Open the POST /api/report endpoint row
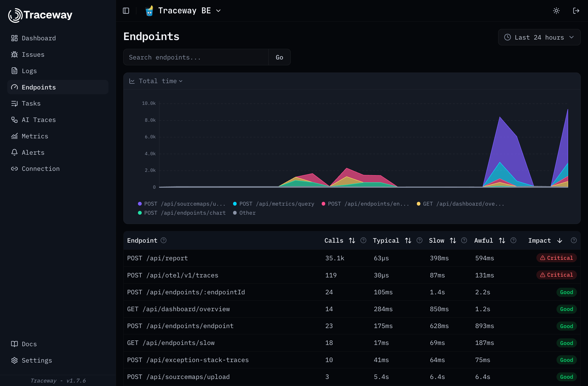The height and width of the screenshot is (386, 588). point(352,258)
